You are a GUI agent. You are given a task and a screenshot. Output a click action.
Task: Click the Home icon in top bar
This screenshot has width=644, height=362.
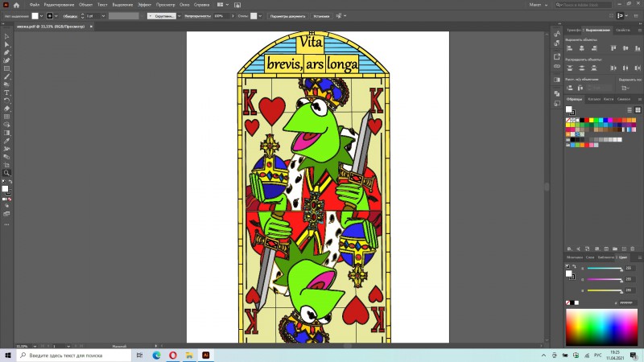click(x=16, y=5)
